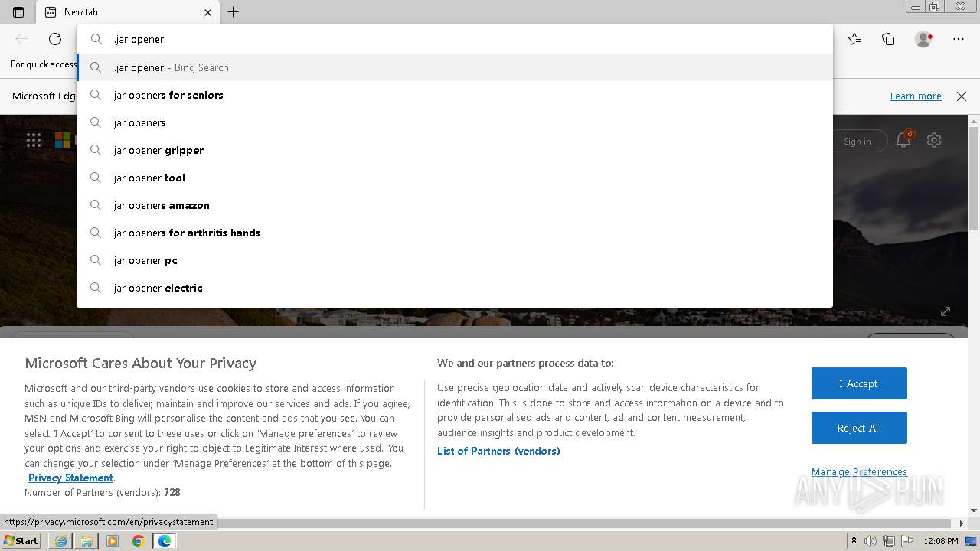Click the Show desktop tray icon
Viewport: 980px width, 551px height.
point(972,541)
